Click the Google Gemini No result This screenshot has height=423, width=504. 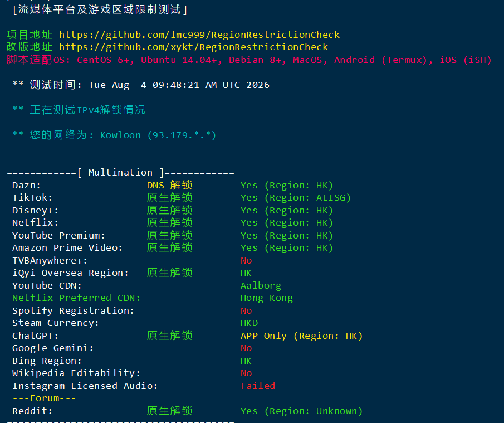[246, 348]
